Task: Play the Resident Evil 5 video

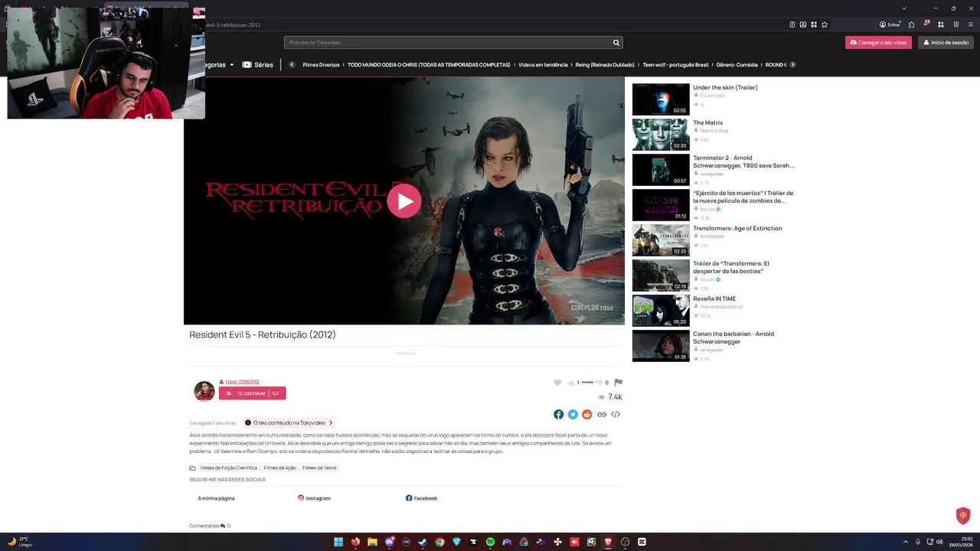Action: (404, 201)
